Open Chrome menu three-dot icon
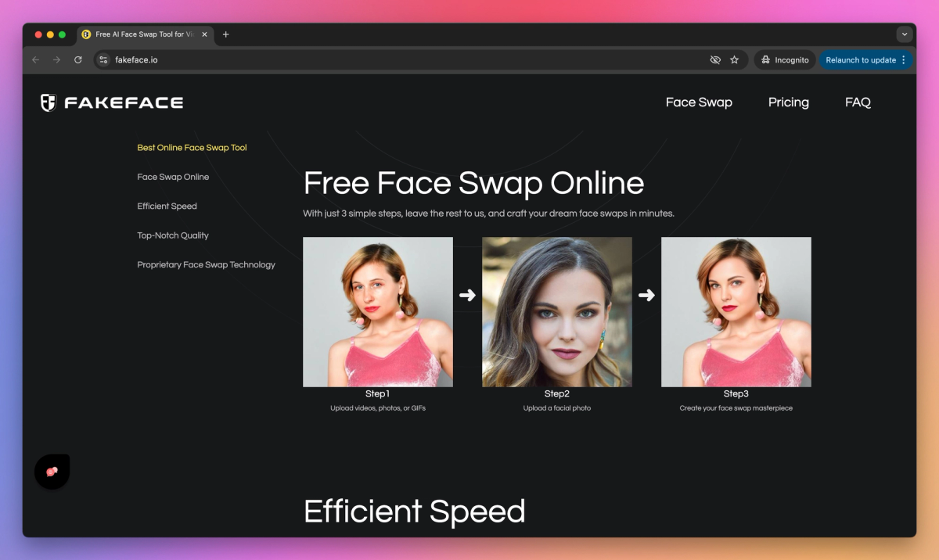The image size is (939, 560). (904, 59)
